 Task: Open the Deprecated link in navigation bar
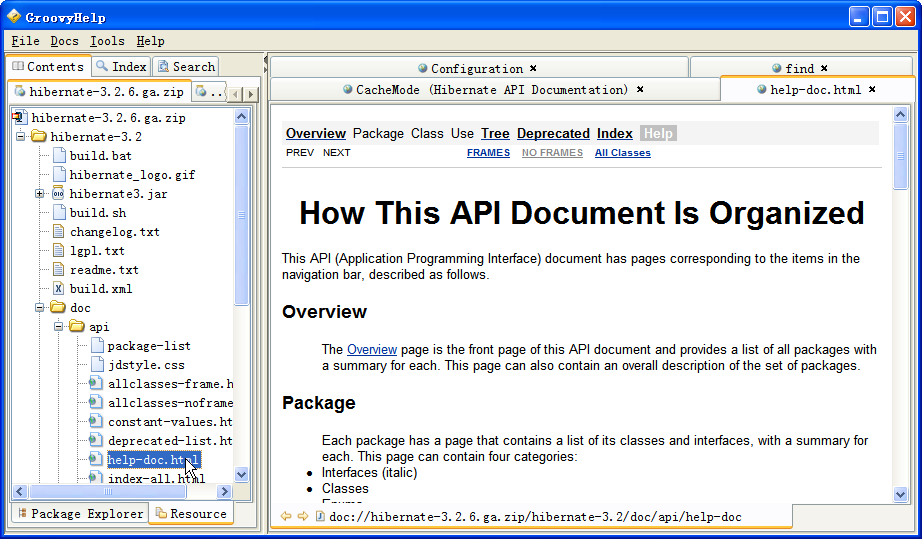(x=553, y=134)
